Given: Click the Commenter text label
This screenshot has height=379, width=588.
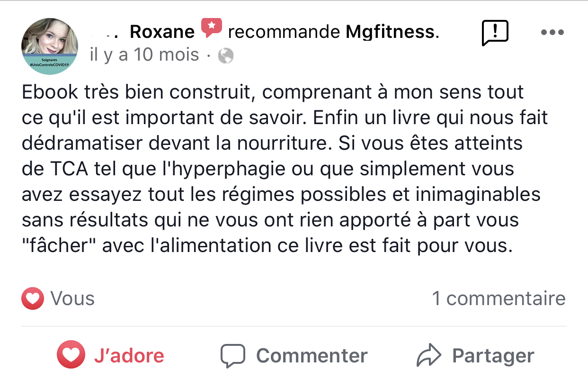Looking at the screenshot, I should pyautogui.click(x=312, y=356).
